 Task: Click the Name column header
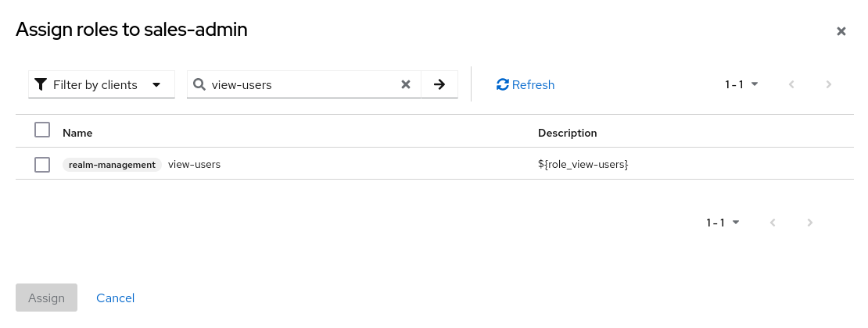pyautogui.click(x=77, y=133)
